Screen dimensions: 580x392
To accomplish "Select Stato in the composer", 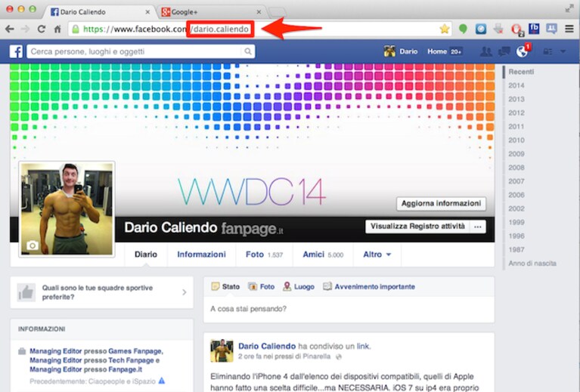I will click(225, 286).
